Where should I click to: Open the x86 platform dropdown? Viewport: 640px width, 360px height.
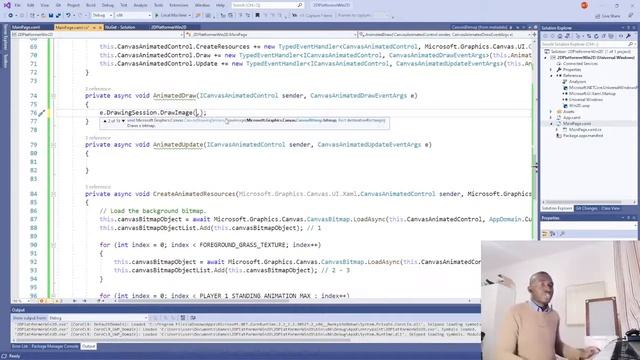click(133, 15)
